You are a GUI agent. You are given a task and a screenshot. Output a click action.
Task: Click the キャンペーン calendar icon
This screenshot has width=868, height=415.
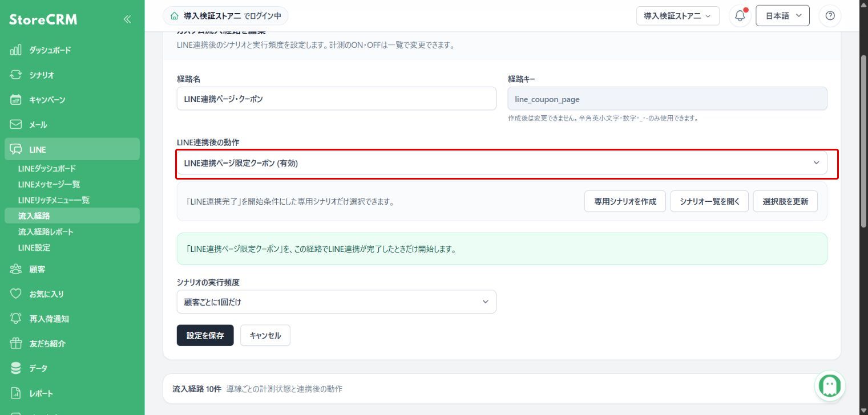coord(16,100)
